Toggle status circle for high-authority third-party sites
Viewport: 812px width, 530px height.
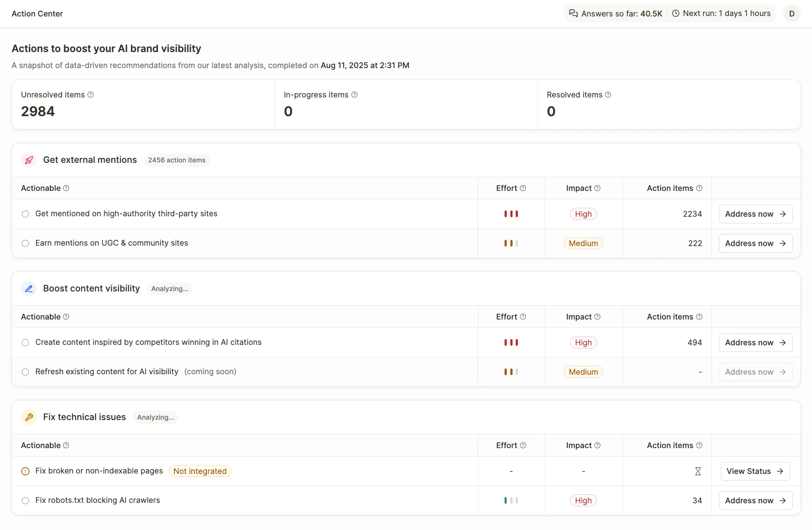tap(25, 214)
